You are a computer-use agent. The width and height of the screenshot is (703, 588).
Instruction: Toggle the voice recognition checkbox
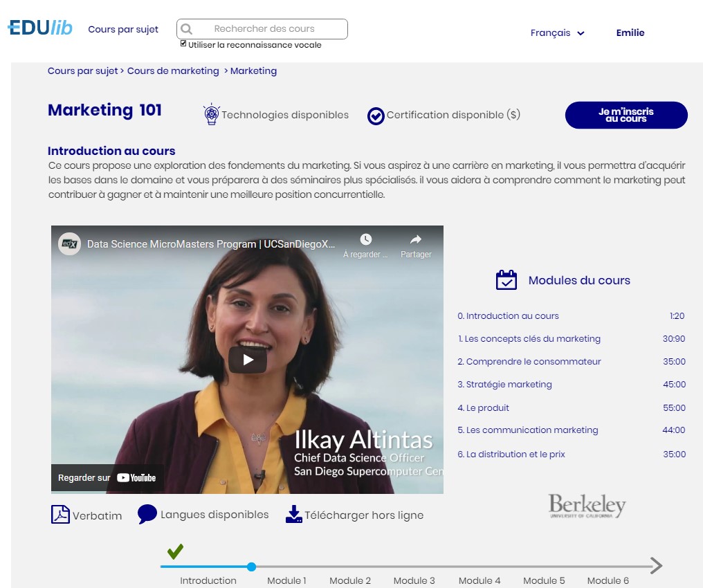(x=183, y=44)
